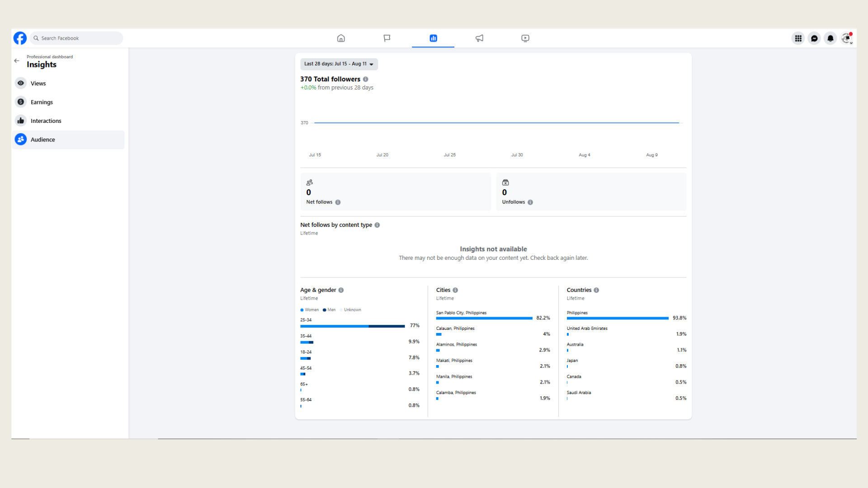
Task: Open the apps grid menu icon
Action: [798, 38]
